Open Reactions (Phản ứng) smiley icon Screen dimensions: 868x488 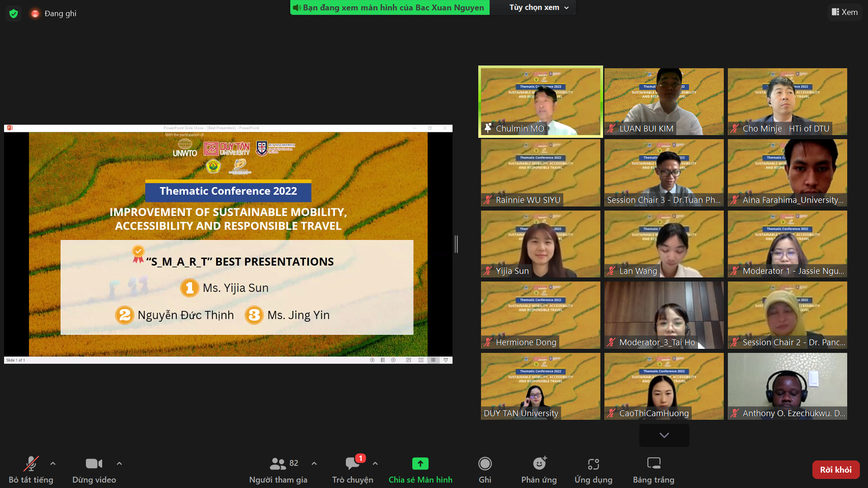point(539,464)
